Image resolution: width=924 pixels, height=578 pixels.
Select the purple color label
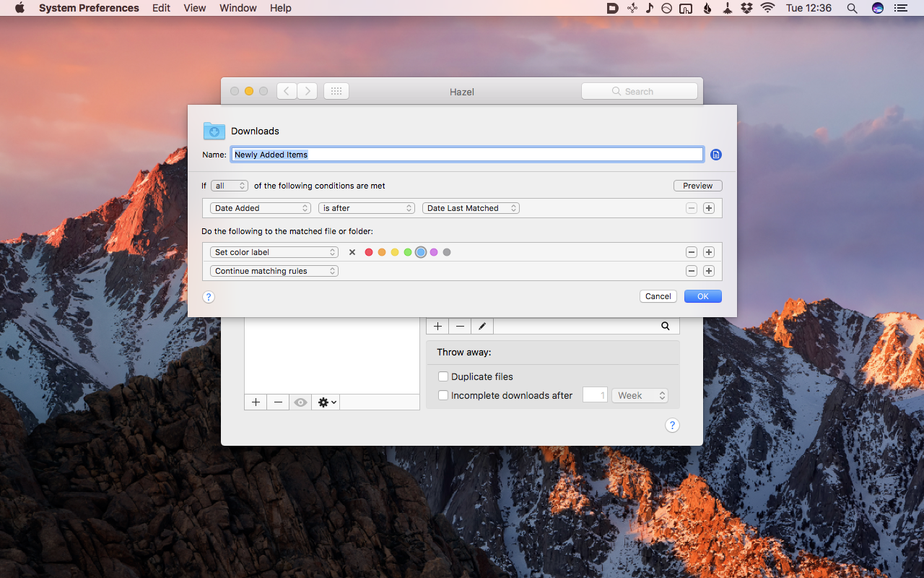[x=434, y=252]
